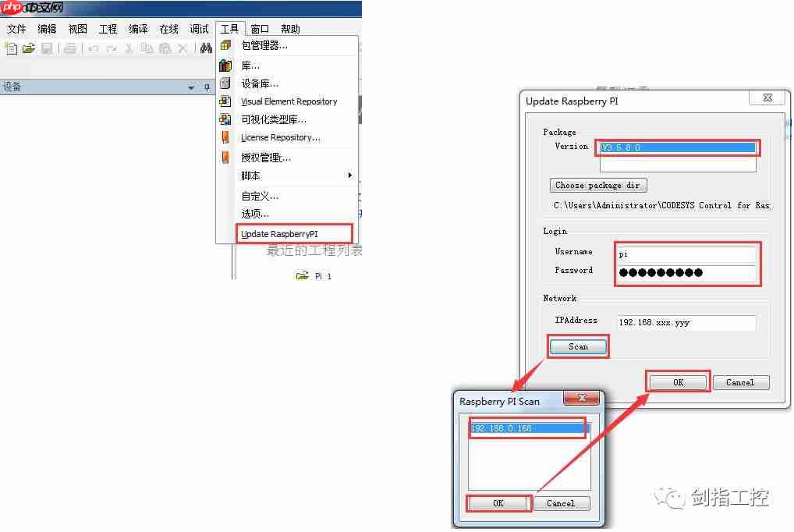Select IP address 192.168.0.168 in scan results

click(x=527, y=427)
